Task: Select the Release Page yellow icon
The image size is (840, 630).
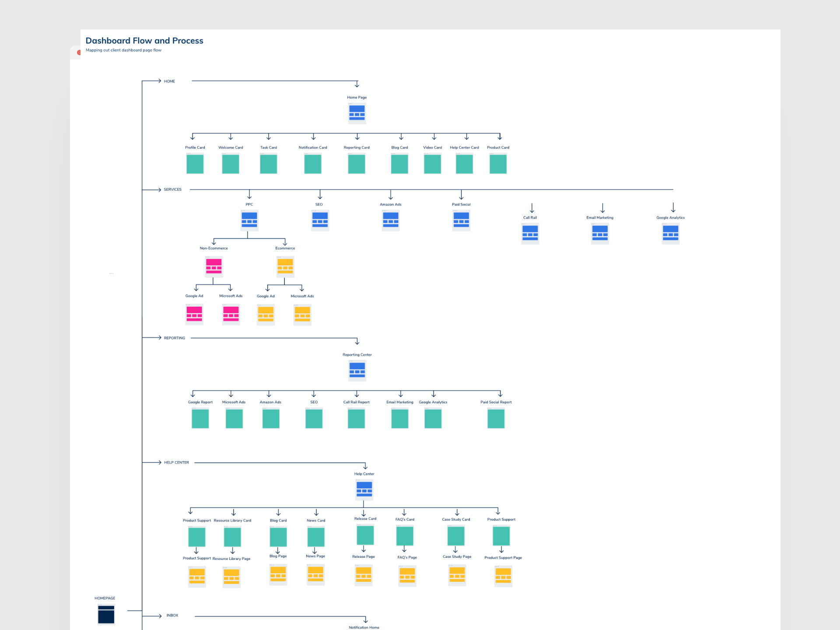Action: coord(364,575)
